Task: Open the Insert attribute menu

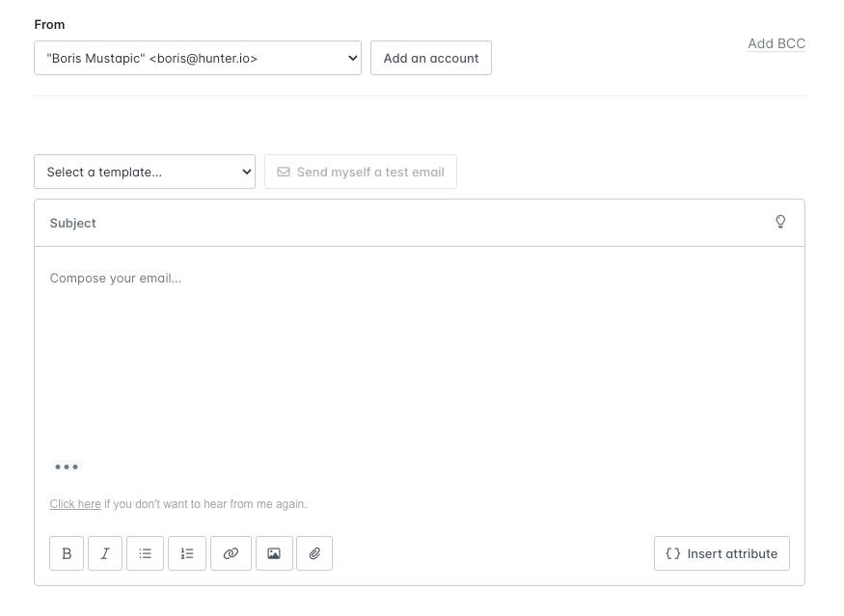Action: coord(721,553)
